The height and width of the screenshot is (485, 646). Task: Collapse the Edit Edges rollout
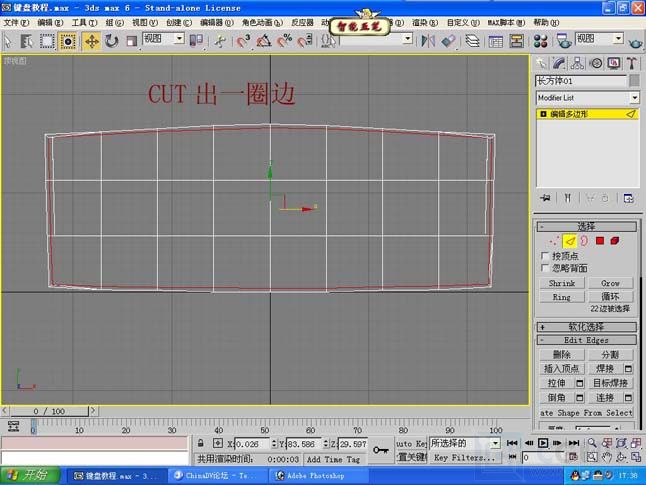pos(586,340)
